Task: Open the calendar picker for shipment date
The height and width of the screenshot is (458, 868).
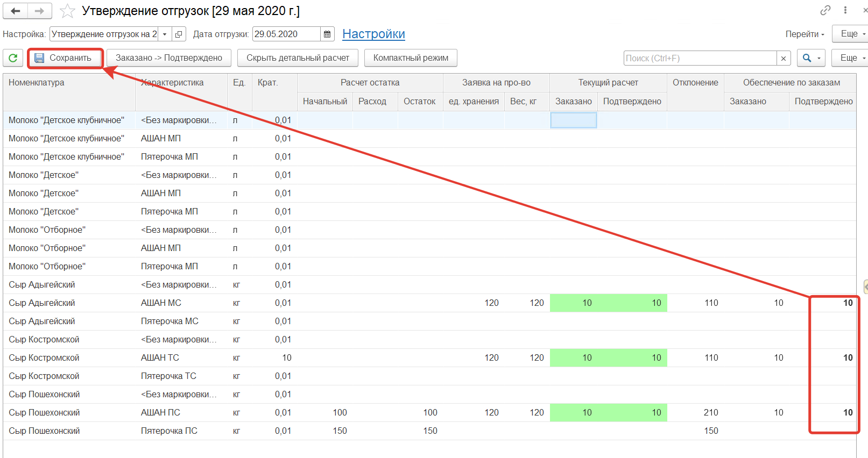Action: [327, 34]
